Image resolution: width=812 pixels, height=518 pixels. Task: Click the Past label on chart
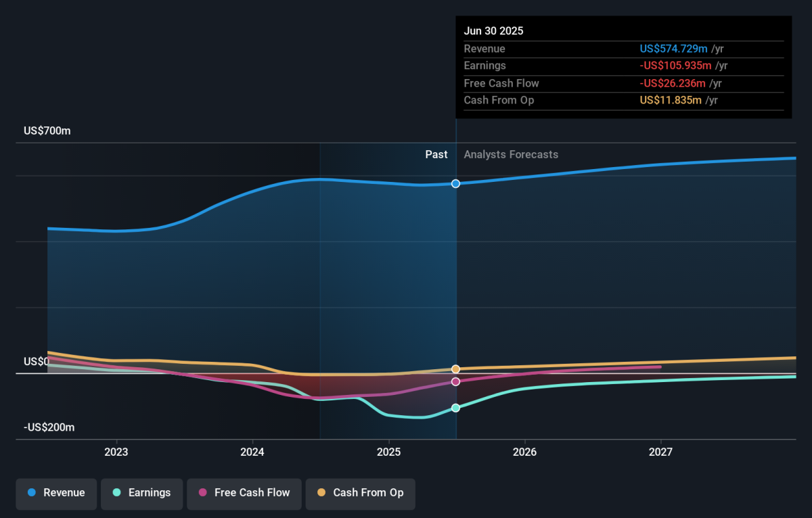pos(436,155)
